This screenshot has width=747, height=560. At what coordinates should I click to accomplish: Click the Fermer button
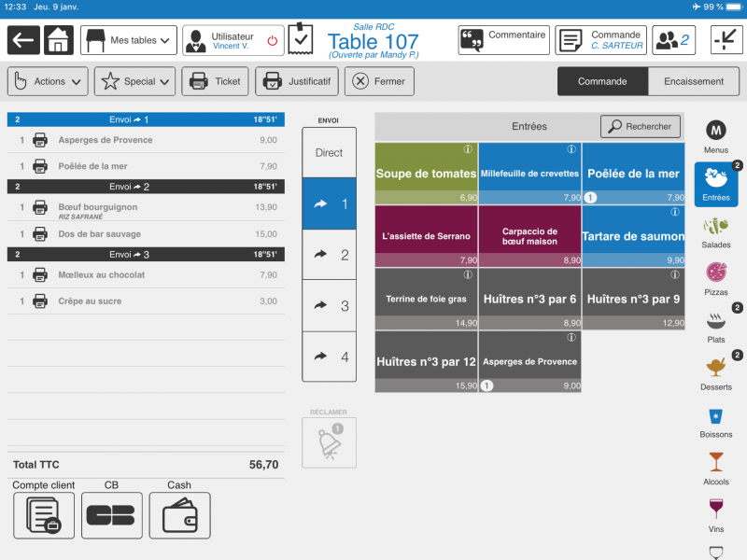point(379,81)
